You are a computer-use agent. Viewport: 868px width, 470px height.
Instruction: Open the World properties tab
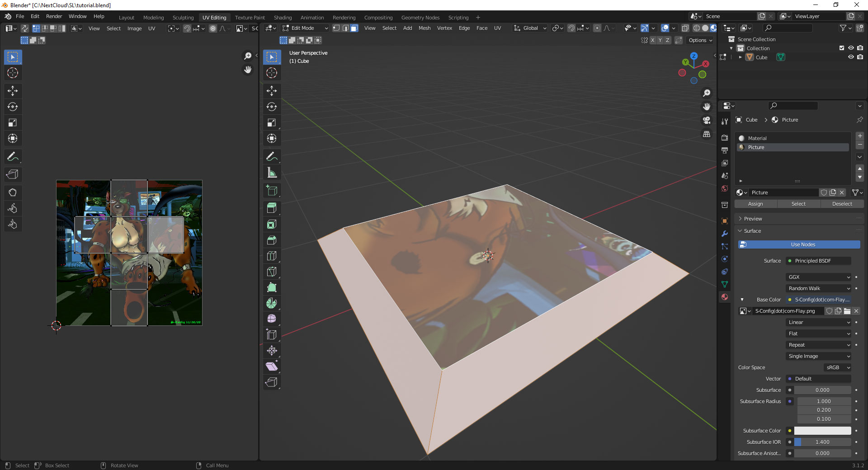point(725,188)
